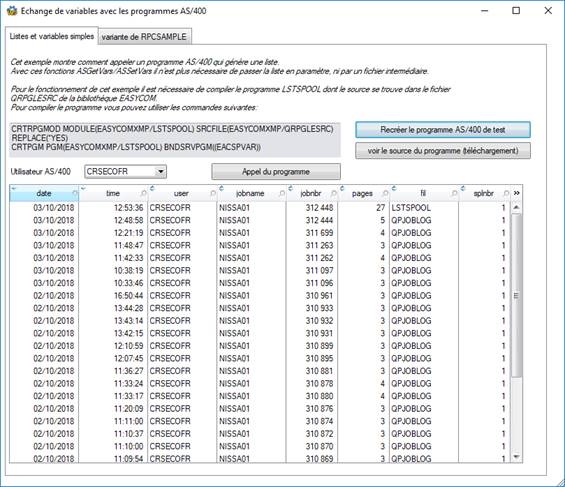This screenshot has height=487, width=565.
Task: Click Recréer le programme AS/400 de test
Action: [x=443, y=130]
